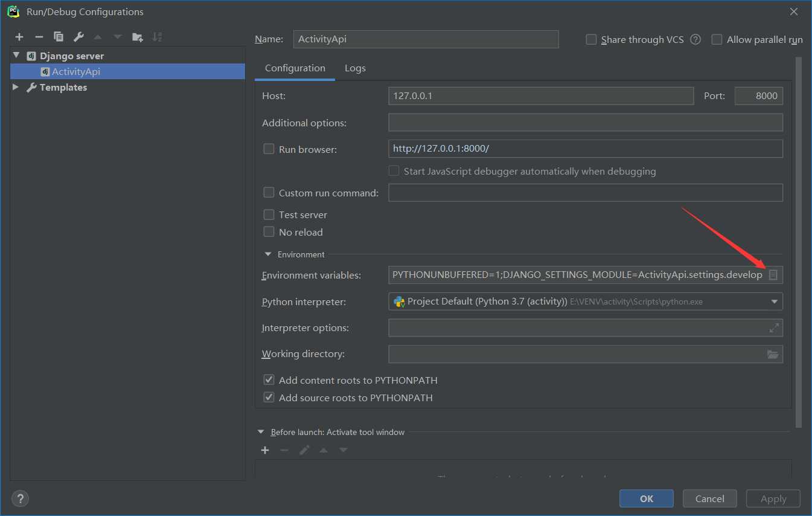Switch to the Logs tab
This screenshot has width=812, height=516.
pos(355,68)
